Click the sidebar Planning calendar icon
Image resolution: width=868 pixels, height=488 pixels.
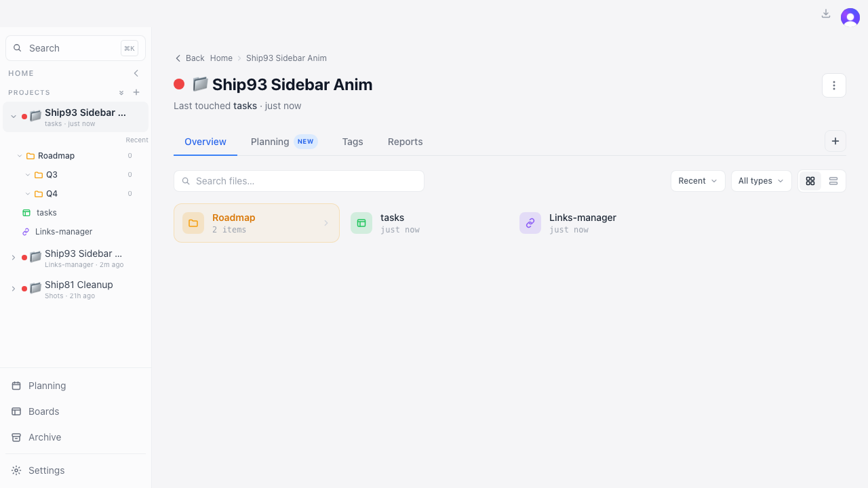16,386
